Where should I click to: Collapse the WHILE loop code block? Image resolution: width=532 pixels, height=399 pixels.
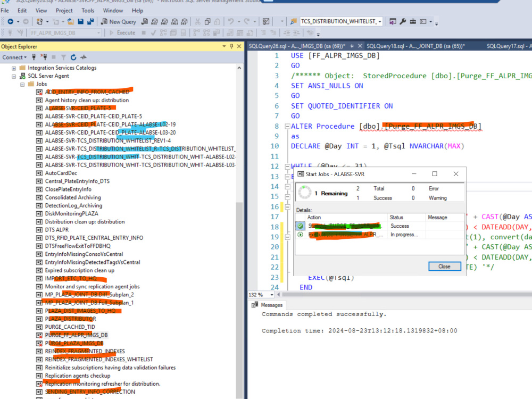coord(287,167)
